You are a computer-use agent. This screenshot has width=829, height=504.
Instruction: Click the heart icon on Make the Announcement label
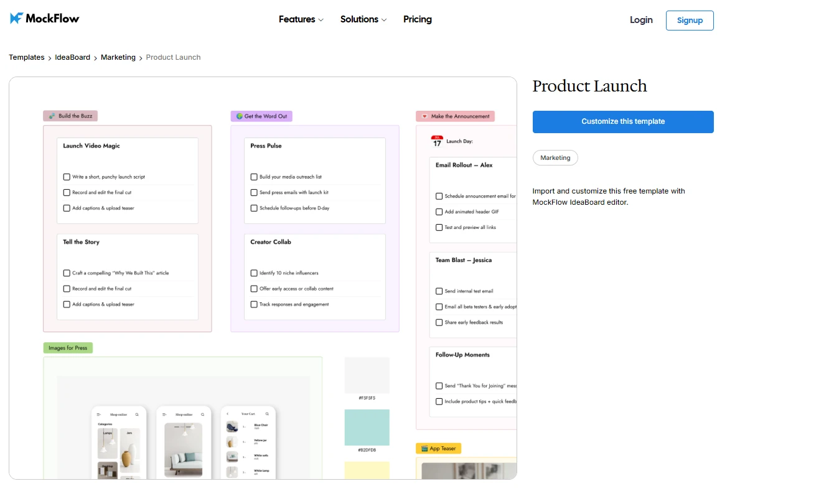(x=424, y=116)
